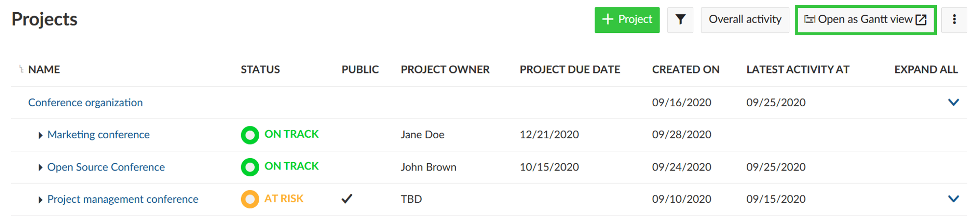This screenshot has width=980, height=217.
Task: Open the Open Source Conference link
Action: pyautogui.click(x=106, y=167)
